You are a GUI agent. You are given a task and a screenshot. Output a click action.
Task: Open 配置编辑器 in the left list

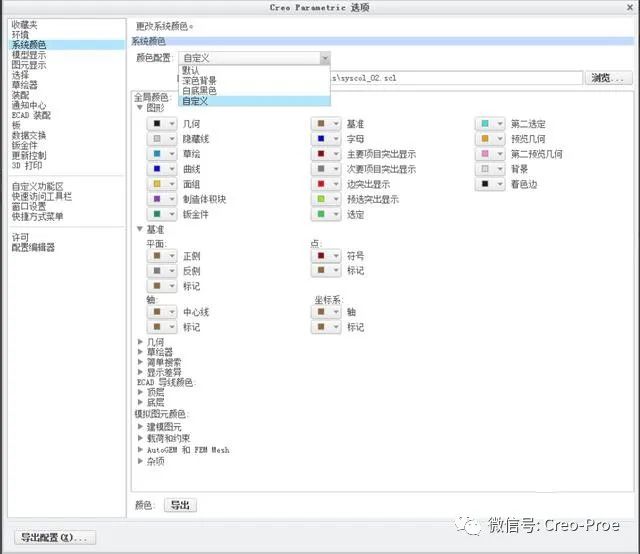(x=33, y=247)
